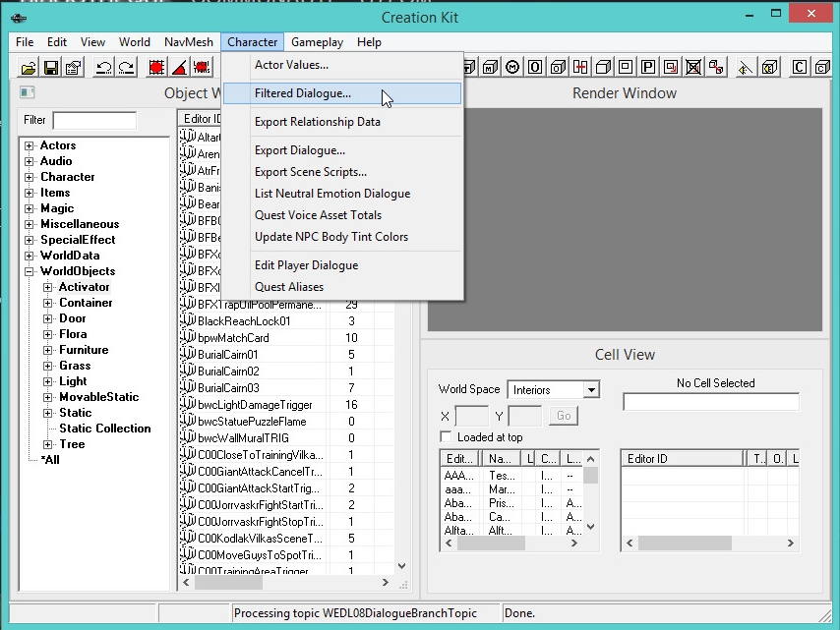Toggle snap to angle icon

pyautogui.click(x=179, y=68)
